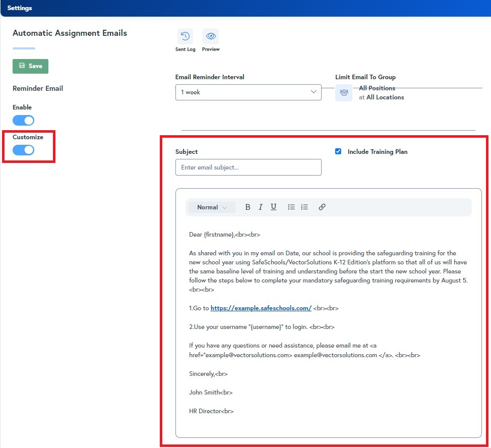The height and width of the screenshot is (448, 491).
Task: Apply italic formatting in editor toolbar
Action: (x=261, y=207)
